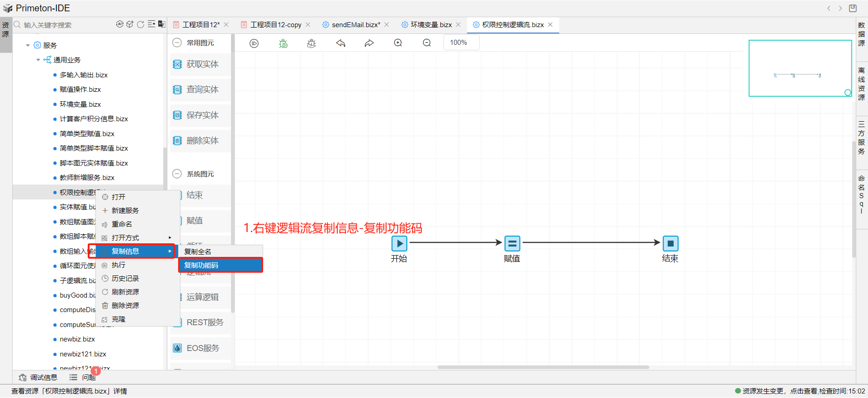Choose 复制功能码 from the submenu
This screenshot has width=868, height=398.
(x=220, y=265)
